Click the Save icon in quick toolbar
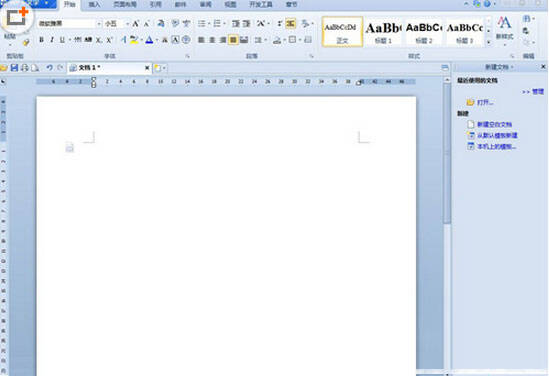The width and height of the screenshot is (549, 376). click(14, 68)
